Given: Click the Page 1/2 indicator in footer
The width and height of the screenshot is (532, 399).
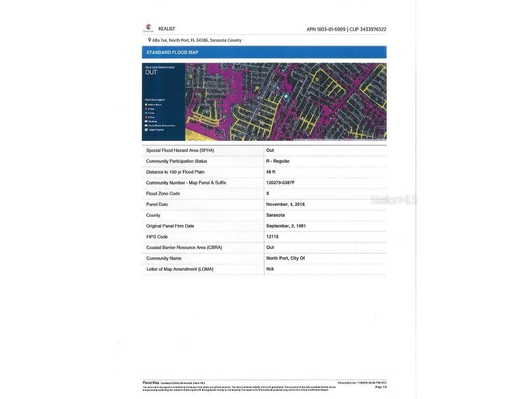Looking at the screenshot, I should (x=381, y=387).
